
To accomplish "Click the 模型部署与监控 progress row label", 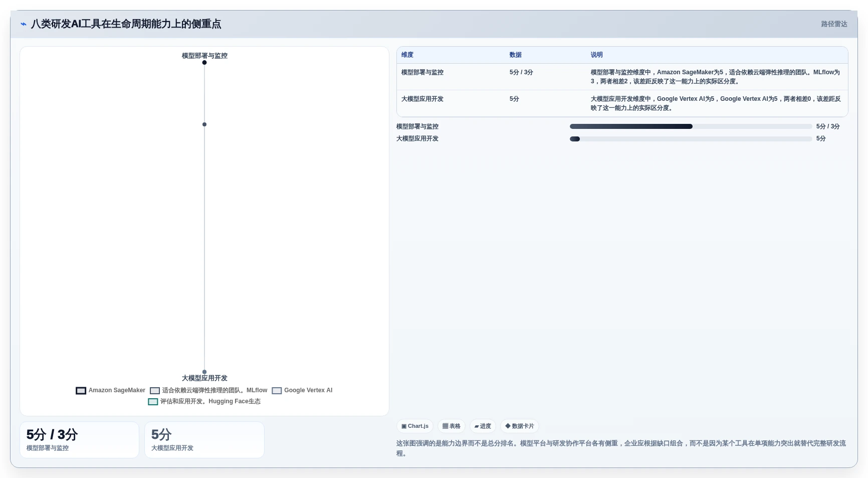I will (x=417, y=126).
